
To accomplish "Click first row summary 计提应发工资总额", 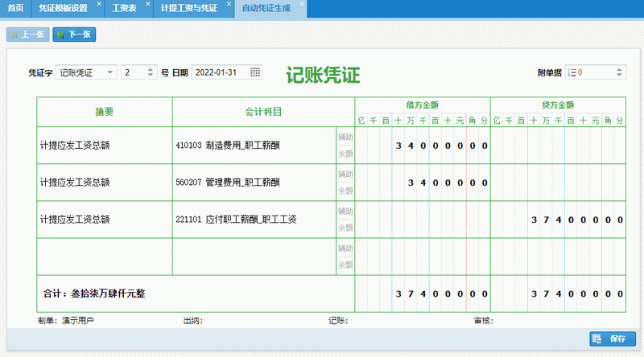I will pos(105,146).
